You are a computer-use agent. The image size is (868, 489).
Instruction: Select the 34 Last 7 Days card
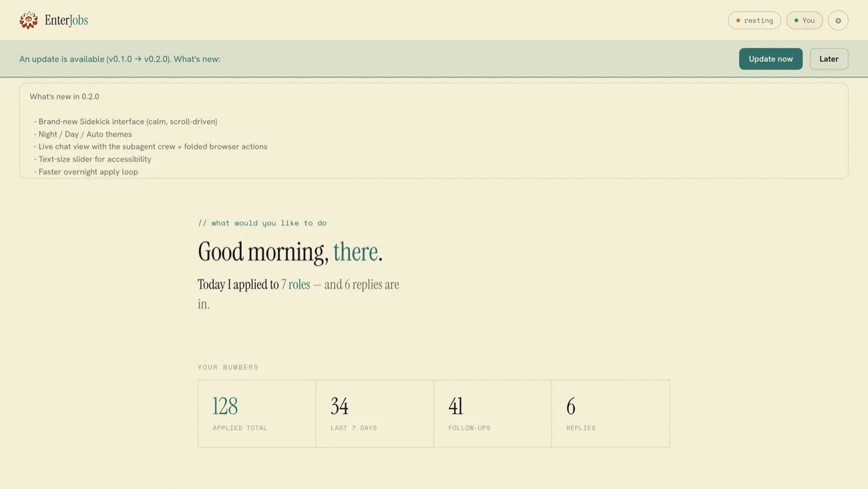coord(375,414)
